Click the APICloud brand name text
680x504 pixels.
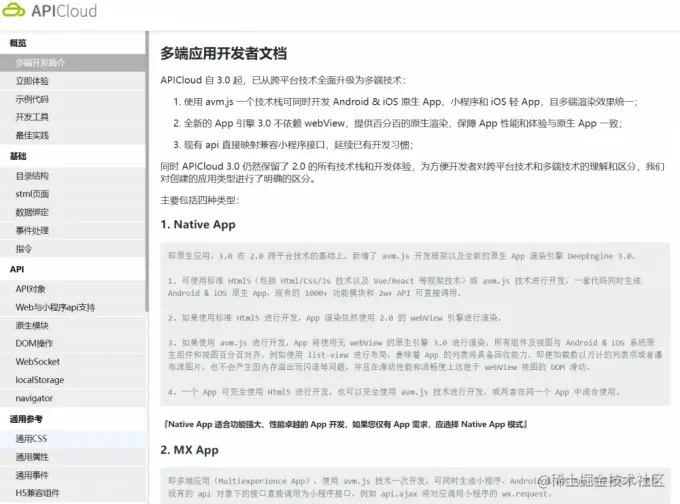(x=64, y=11)
